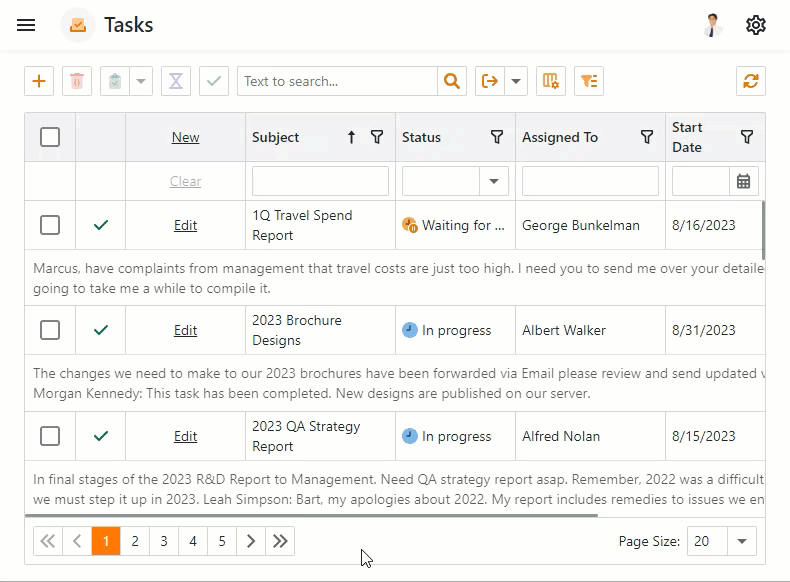
Task: Select checkbox for 1Q Travel Spend Report
Action: 50,225
